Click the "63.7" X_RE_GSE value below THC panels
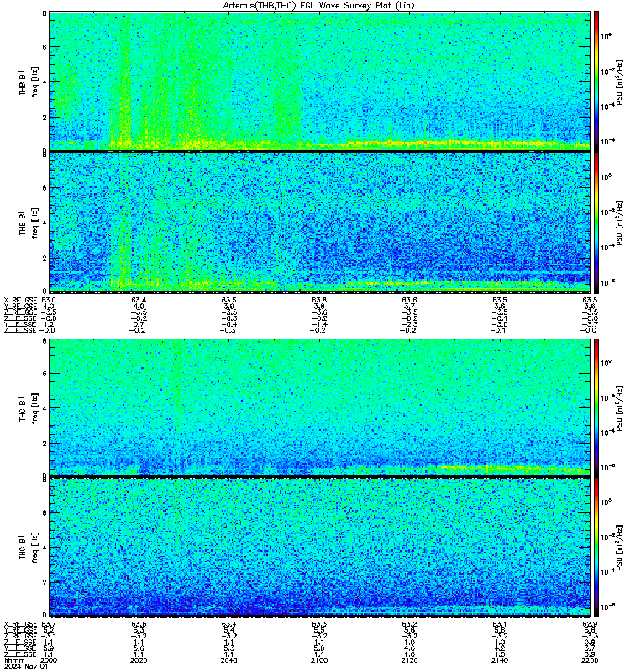 (x=49, y=624)
